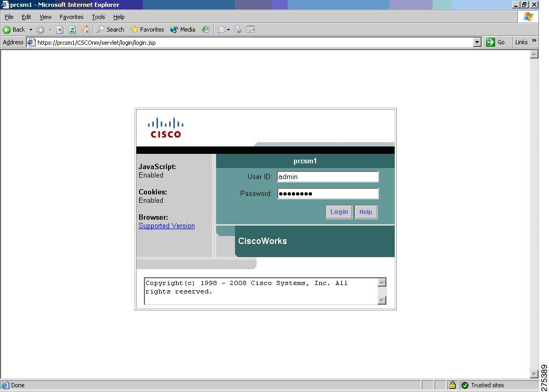Viewport: 549px width, 392px height.
Task: Stop page loading with red X icon
Action: tap(60, 30)
